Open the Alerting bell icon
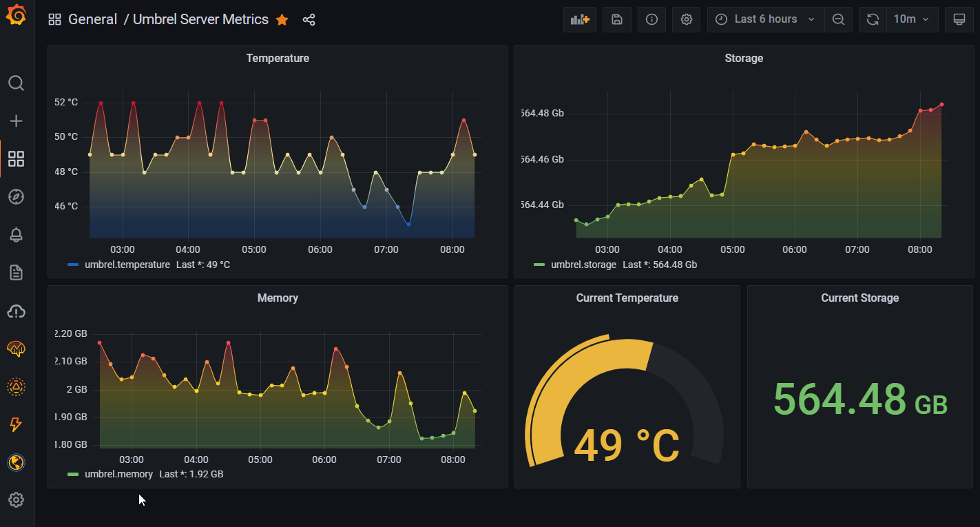The image size is (980, 527). [17, 235]
